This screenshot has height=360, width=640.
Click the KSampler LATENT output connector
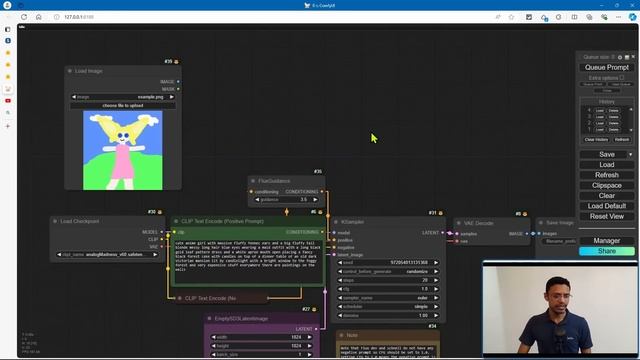click(442, 233)
